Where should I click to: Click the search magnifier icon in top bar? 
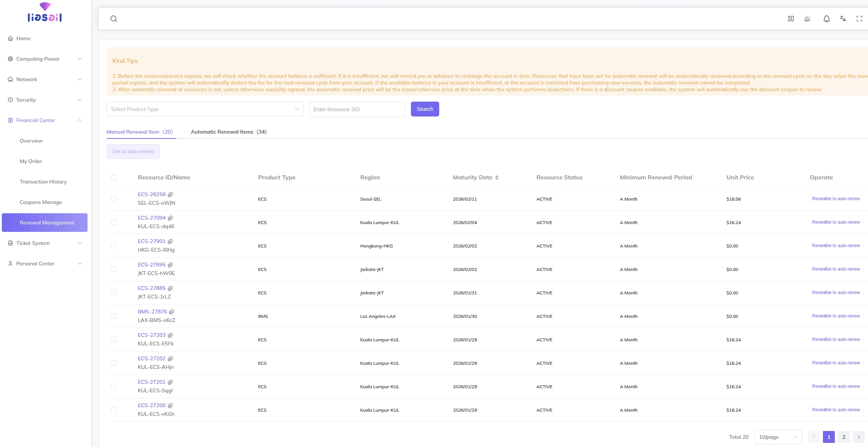pyautogui.click(x=114, y=19)
